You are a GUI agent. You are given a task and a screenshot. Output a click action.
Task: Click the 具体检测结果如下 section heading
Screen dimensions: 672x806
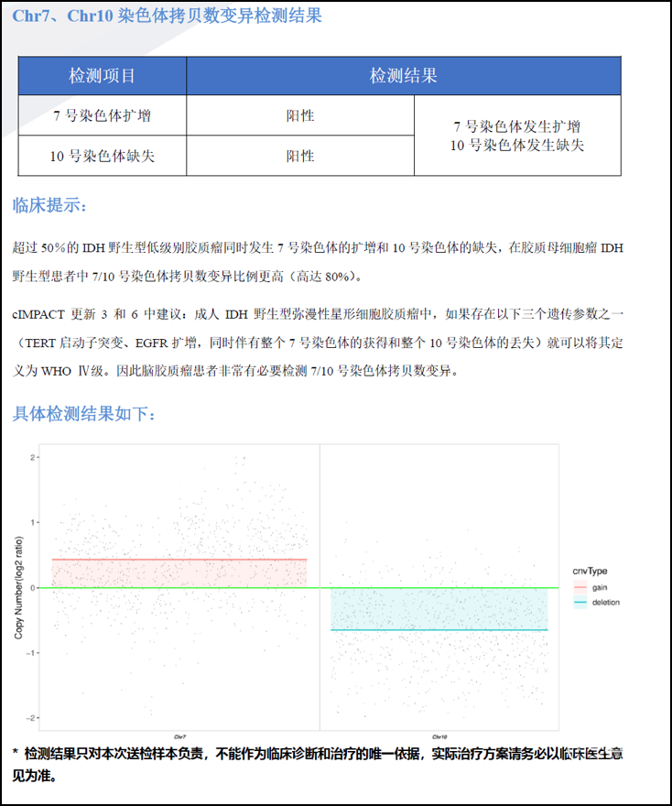(84, 413)
